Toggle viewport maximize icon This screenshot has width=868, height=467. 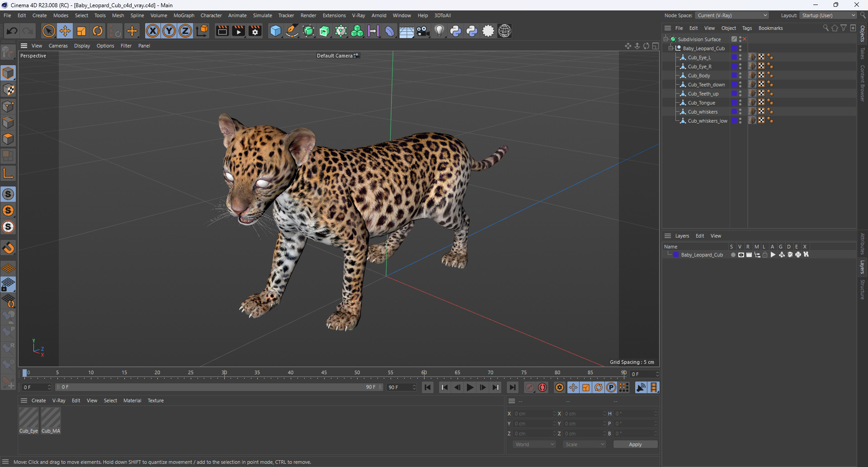tap(656, 46)
